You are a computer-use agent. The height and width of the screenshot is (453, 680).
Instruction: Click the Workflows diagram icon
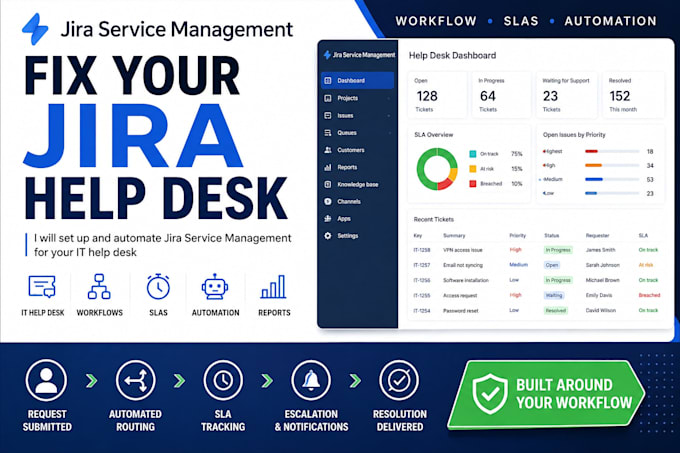pyautogui.click(x=99, y=286)
